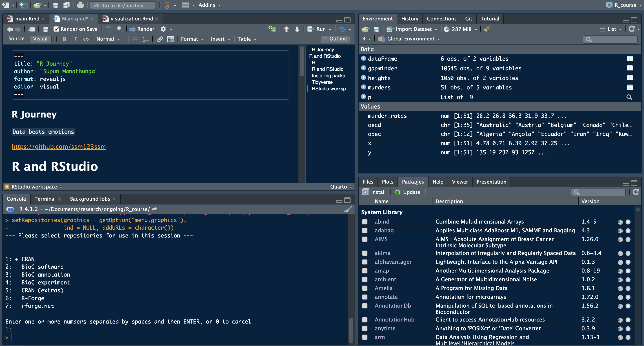Image resolution: width=644 pixels, height=346 pixels.
Task: Open the Global Environment dropdown
Action: pos(409,39)
